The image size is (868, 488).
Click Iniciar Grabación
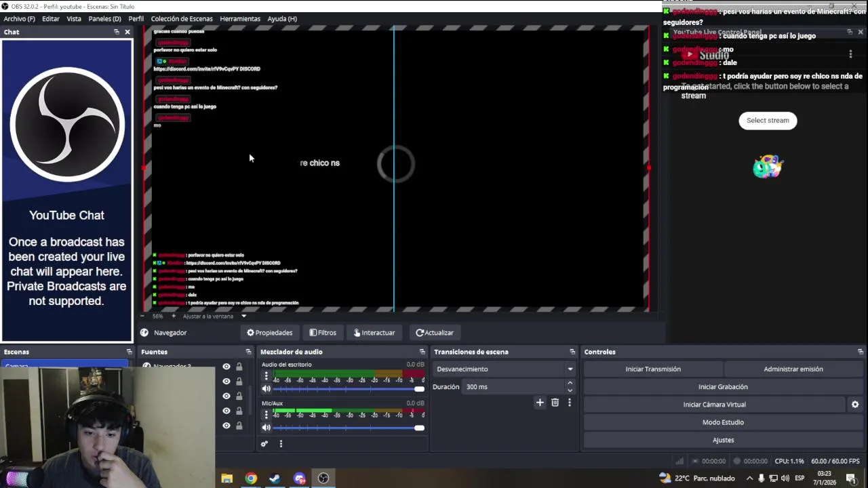point(723,387)
